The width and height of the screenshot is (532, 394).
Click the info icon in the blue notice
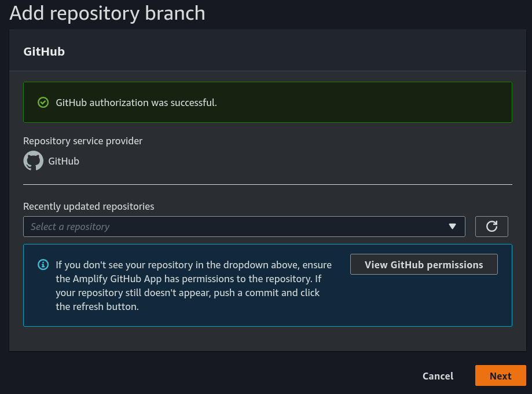[x=43, y=264]
